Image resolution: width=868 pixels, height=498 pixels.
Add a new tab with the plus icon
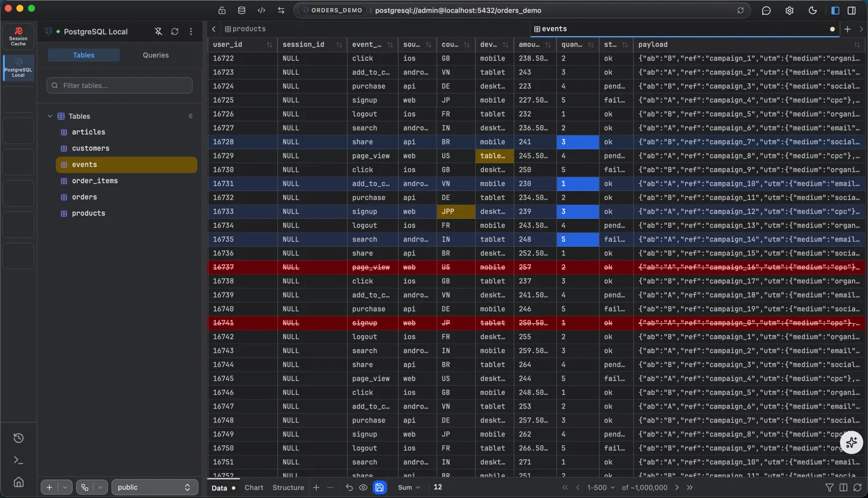(848, 29)
